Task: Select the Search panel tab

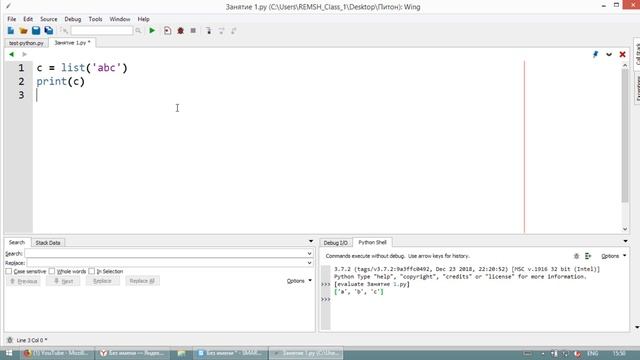Action: pyautogui.click(x=17, y=242)
